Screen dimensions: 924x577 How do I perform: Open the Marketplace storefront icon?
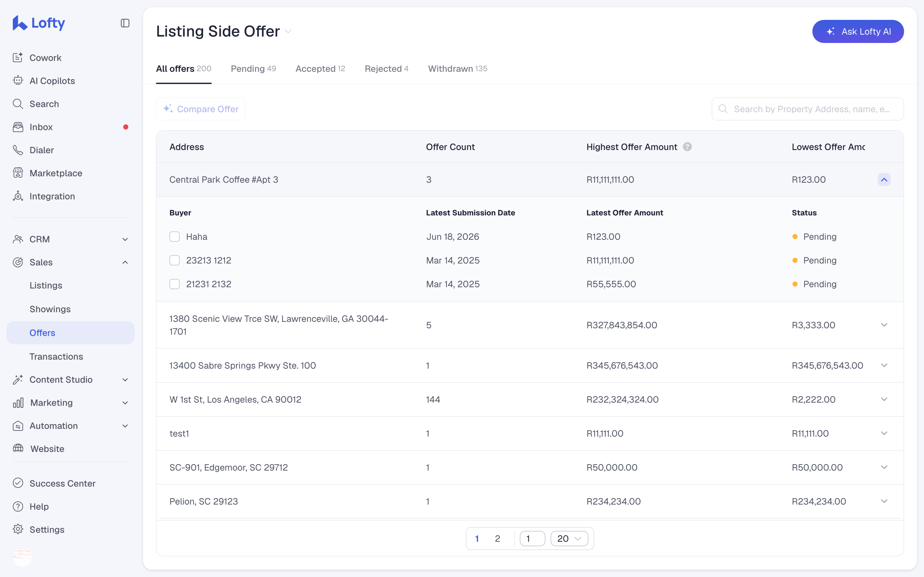point(18,173)
